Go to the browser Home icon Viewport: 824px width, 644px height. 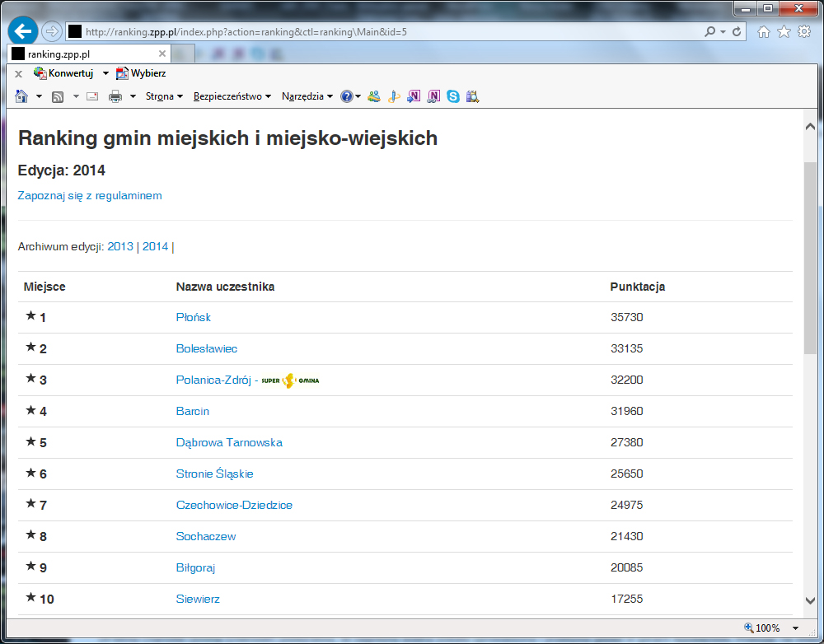[x=21, y=96]
